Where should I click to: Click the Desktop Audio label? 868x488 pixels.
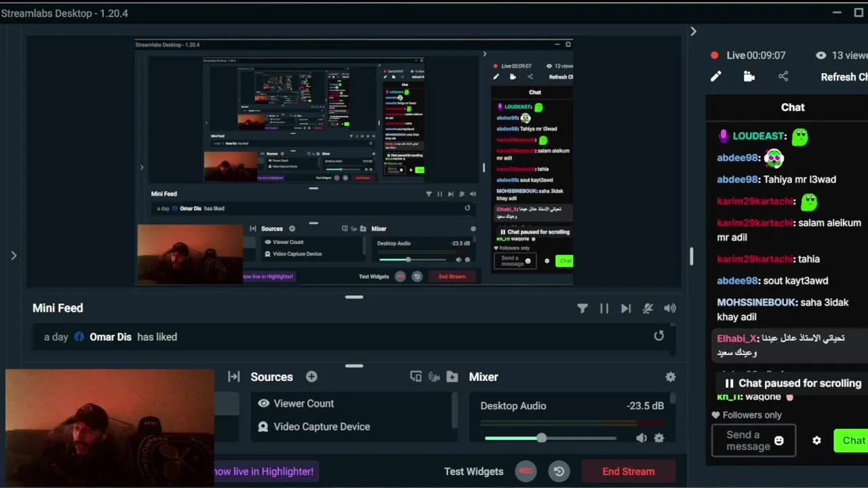coord(513,406)
